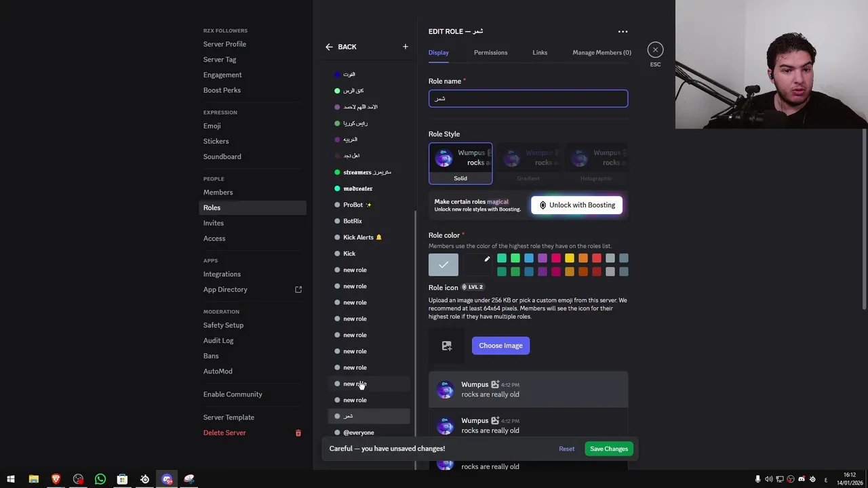Select the Solid role style
Screen dimensions: 868x488
[460, 163]
